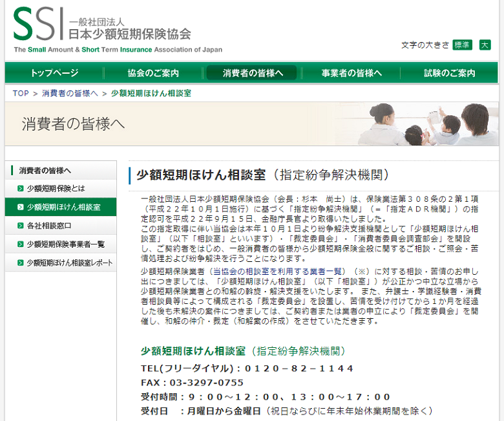Click the English association name tagline
This screenshot has width=504, height=421.
pyautogui.click(x=118, y=50)
